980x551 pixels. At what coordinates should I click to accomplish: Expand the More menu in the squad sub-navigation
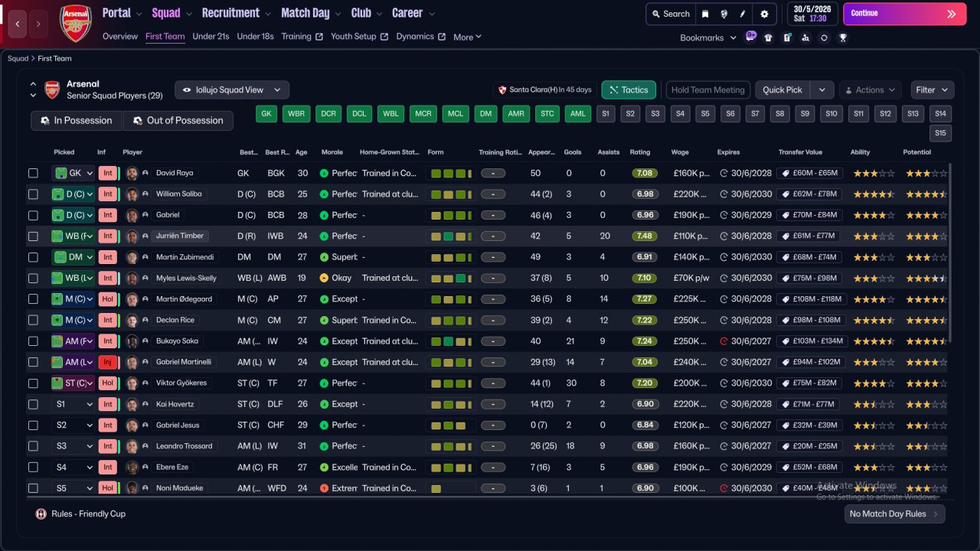(x=467, y=37)
